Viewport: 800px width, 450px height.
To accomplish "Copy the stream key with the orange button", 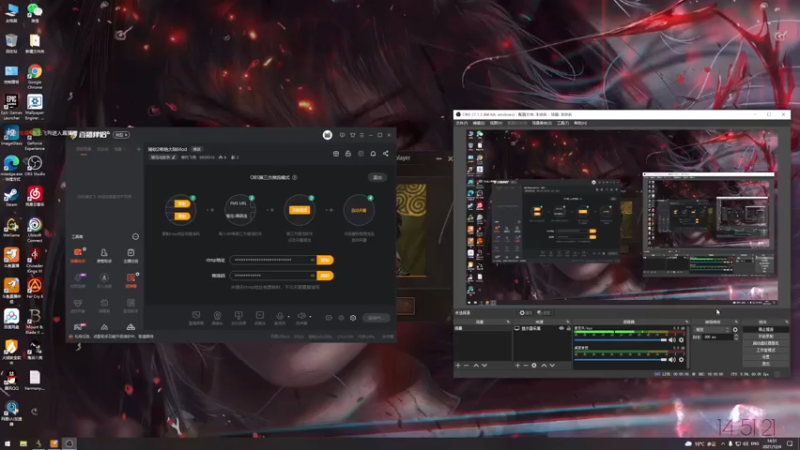I will tap(325, 276).
